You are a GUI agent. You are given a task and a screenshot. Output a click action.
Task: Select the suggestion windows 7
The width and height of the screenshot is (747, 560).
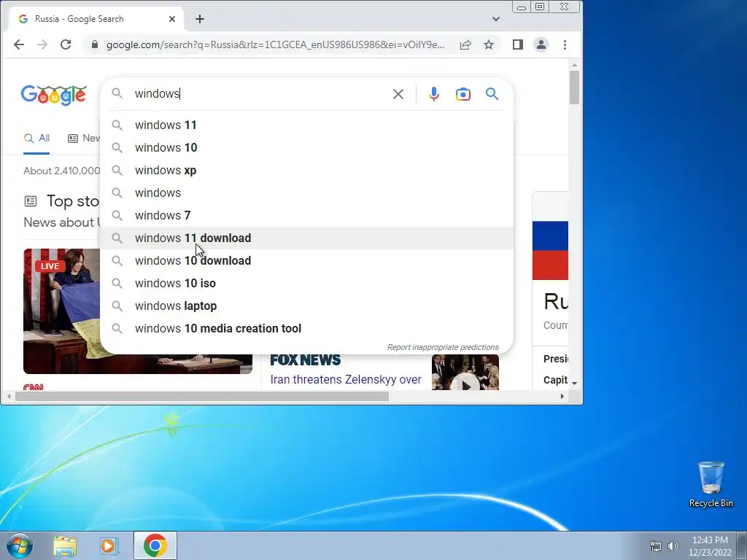click(x=307, y=215)
